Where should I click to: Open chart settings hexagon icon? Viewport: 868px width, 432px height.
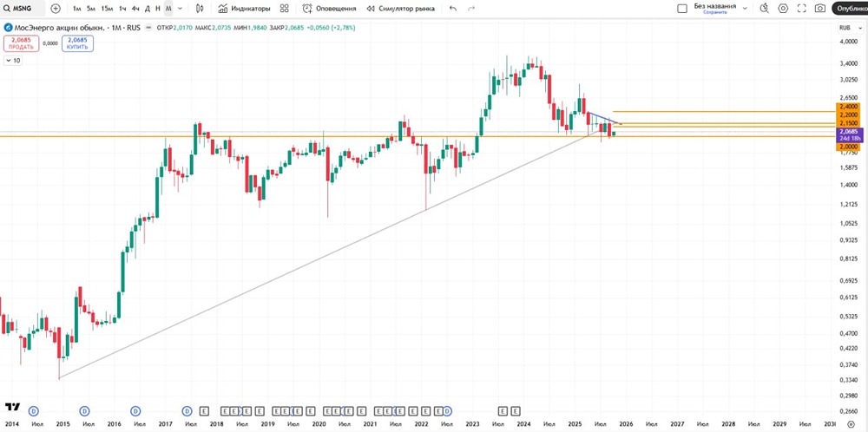(783, 9)
